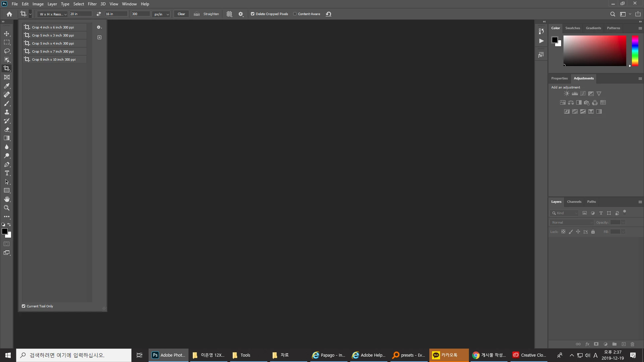Select the Zoom tool in toolbar

tap(7, 208)
